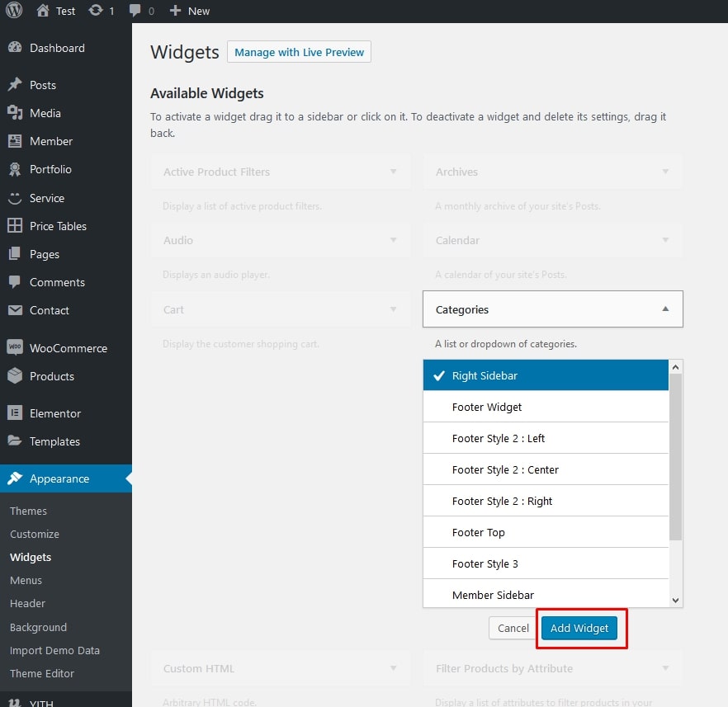Screen dimensions: 728x707
Task: Open the updates icon in admin bar
Action: pyautogui.click(x=97, y=11)
